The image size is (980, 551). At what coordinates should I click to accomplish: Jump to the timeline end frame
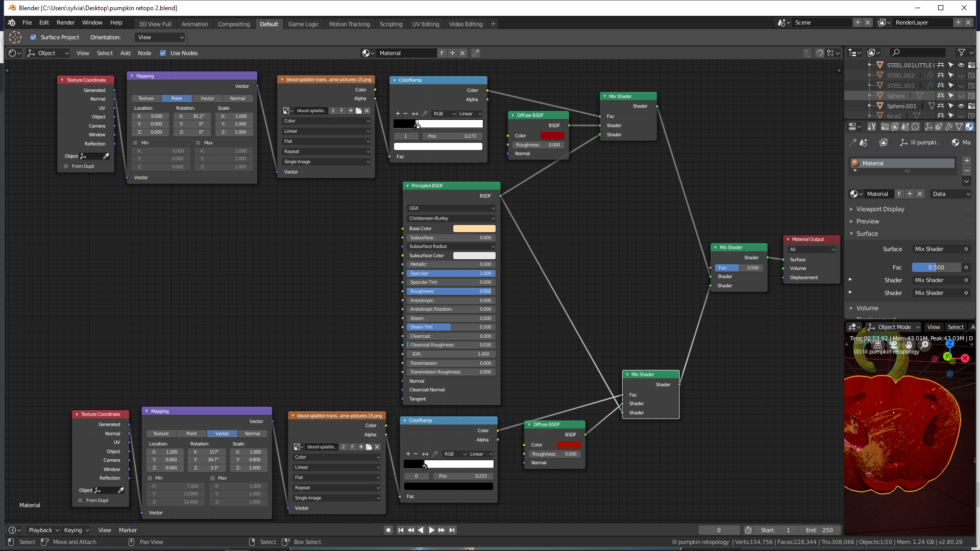[x=452, y=530]
